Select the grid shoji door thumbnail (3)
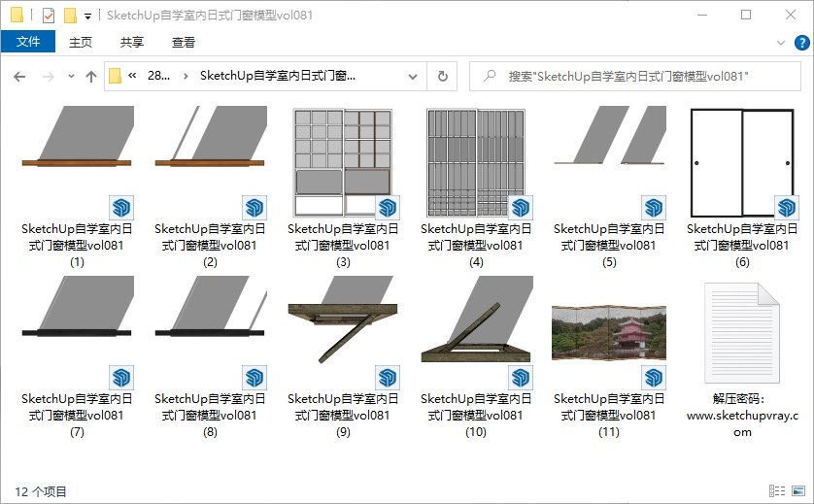The image size is (814, 504). pyautogui.click(x=343, y=162)
